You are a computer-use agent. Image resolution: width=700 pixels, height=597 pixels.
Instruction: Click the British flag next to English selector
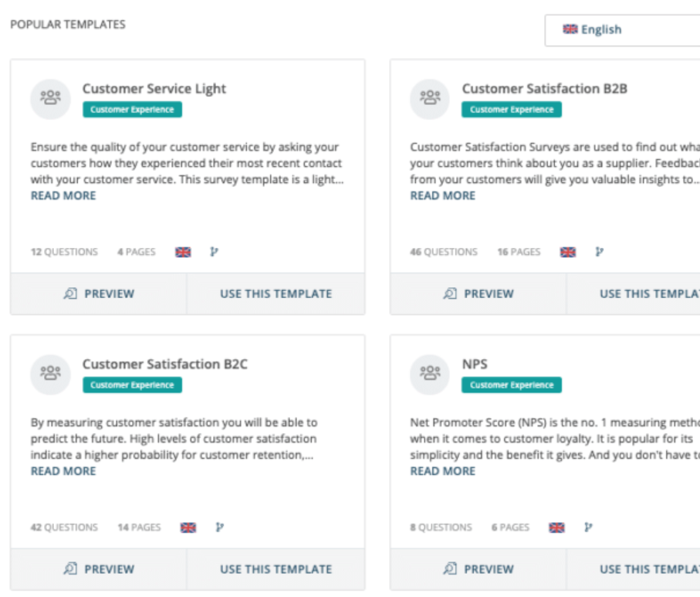(570, 29)
